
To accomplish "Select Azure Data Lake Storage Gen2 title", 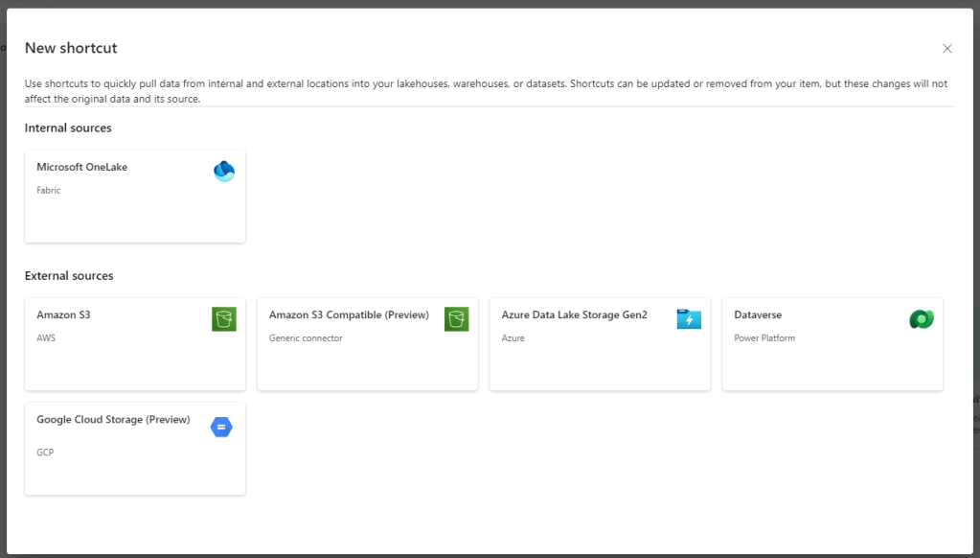I will pos(574,314).
